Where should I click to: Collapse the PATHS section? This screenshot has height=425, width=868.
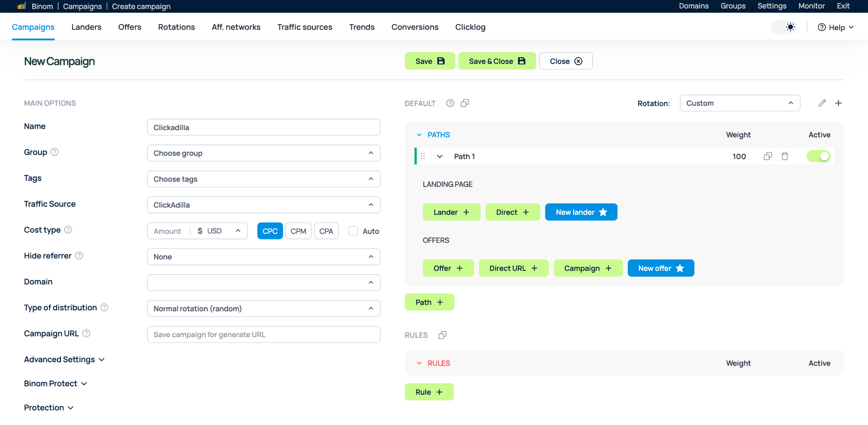(x=419, y=134)
